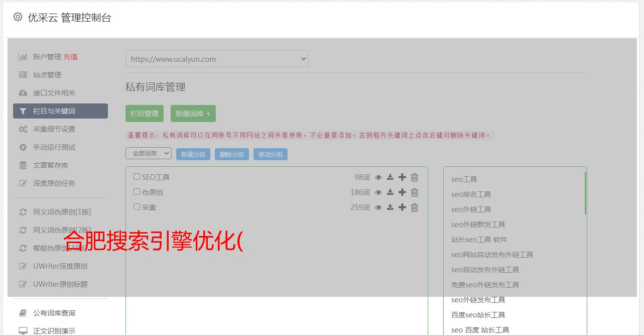Image resolution: width=644 pixels, height=335 pixels.
Task: Click the gear icon beside 优采云 管理控制台
Action: (x=18, y=17)
